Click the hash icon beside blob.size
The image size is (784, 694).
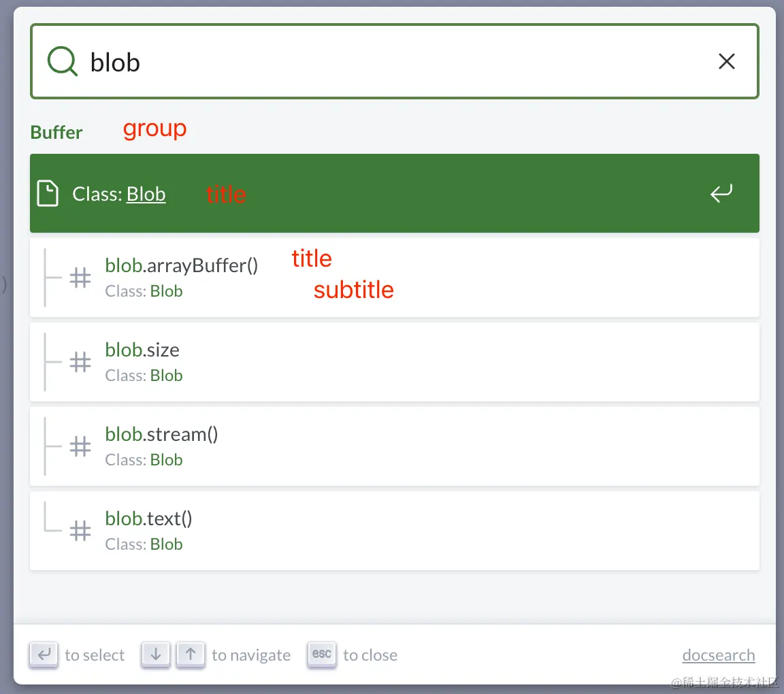tap(80, 362)
